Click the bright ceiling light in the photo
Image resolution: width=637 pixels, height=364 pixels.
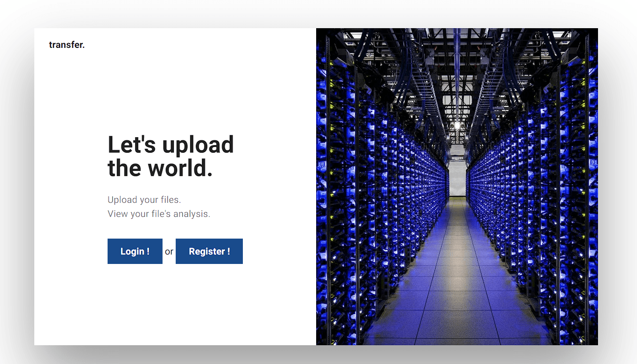coord(456,125)
